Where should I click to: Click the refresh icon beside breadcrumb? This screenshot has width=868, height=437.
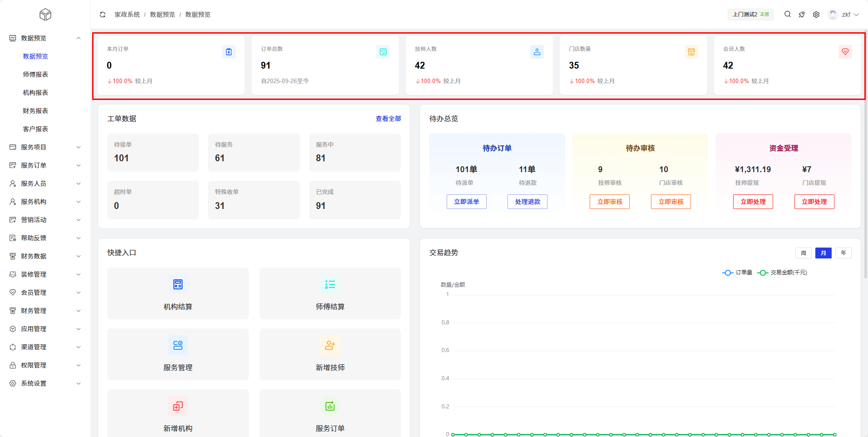[x=103, y=15]
